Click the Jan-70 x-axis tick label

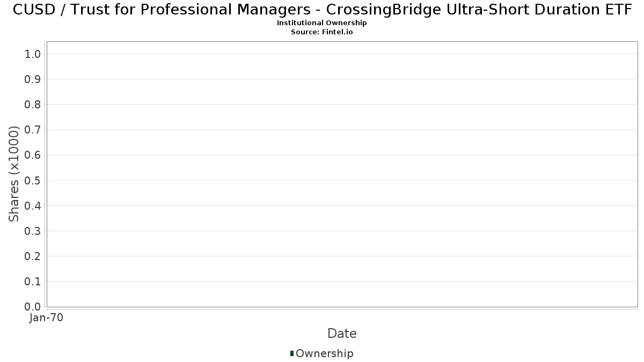pyautogui.click(x=47, y=318)
